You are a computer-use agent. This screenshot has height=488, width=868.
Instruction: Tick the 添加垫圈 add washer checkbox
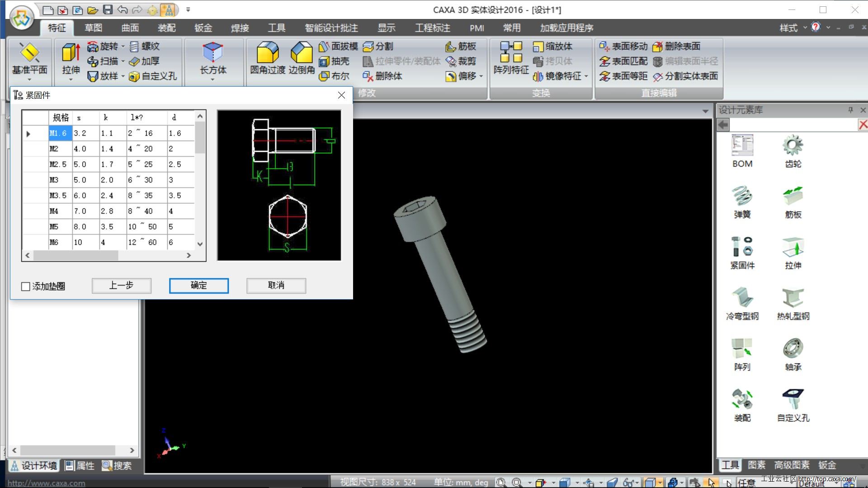pyautogui.click(x=26, y=286)
